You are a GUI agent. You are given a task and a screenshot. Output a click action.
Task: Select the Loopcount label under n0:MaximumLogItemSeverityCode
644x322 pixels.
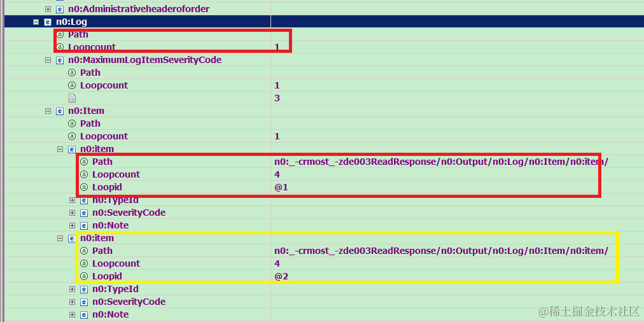(104, 85)
